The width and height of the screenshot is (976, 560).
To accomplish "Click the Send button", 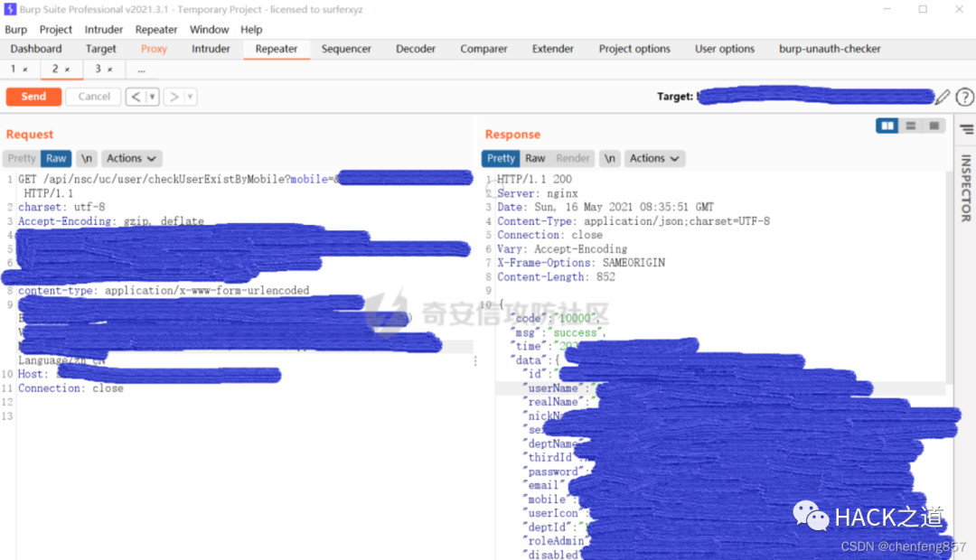I will [x=33, y=97].
